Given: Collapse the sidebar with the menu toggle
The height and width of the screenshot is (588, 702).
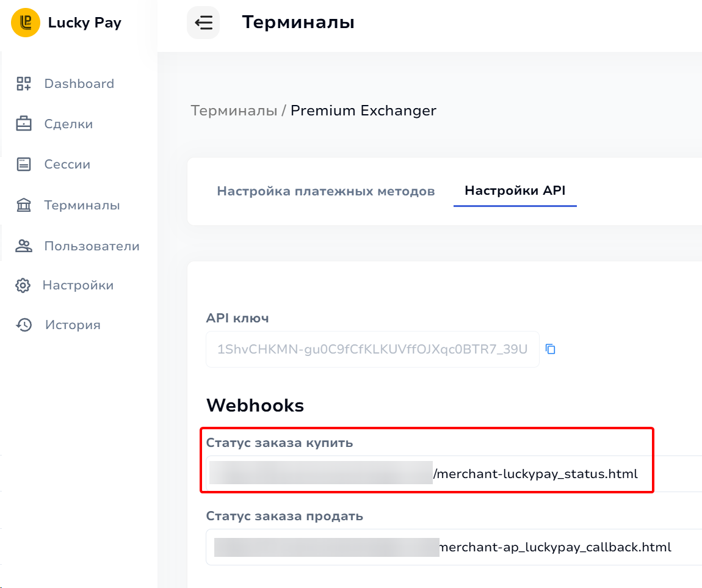Looking at the screenshot, I should pyautogui.click(x=203, y=23).
